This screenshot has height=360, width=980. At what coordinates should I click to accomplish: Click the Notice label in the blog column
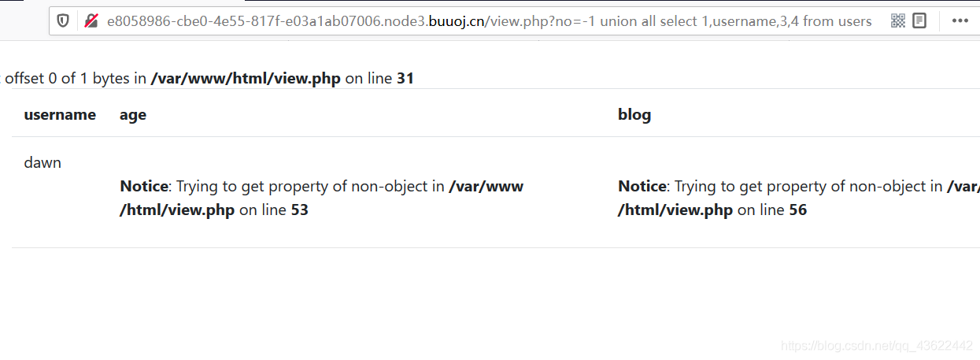[x=642, y=187]
